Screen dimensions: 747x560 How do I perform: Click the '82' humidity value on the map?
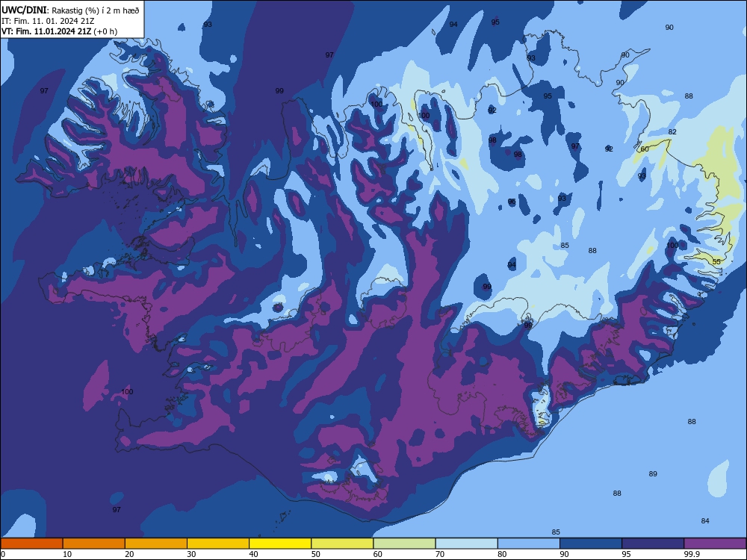(x=672, y=132)
